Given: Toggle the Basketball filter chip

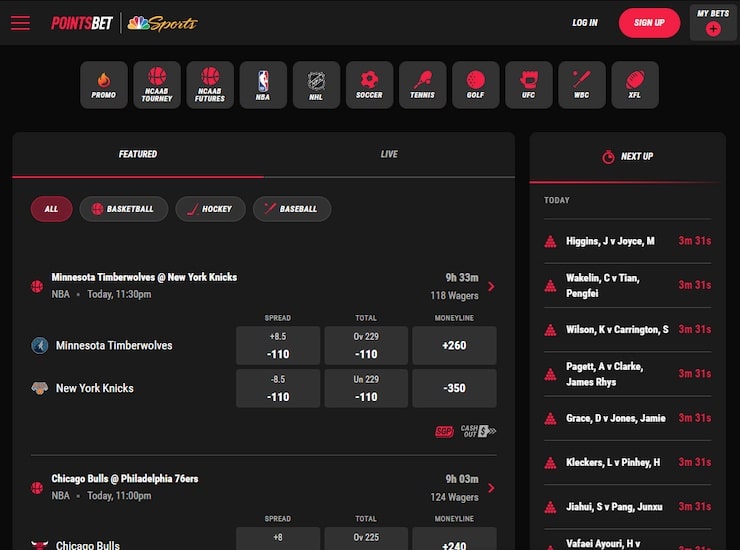Looking at the screenshot, I should [124, 209].
